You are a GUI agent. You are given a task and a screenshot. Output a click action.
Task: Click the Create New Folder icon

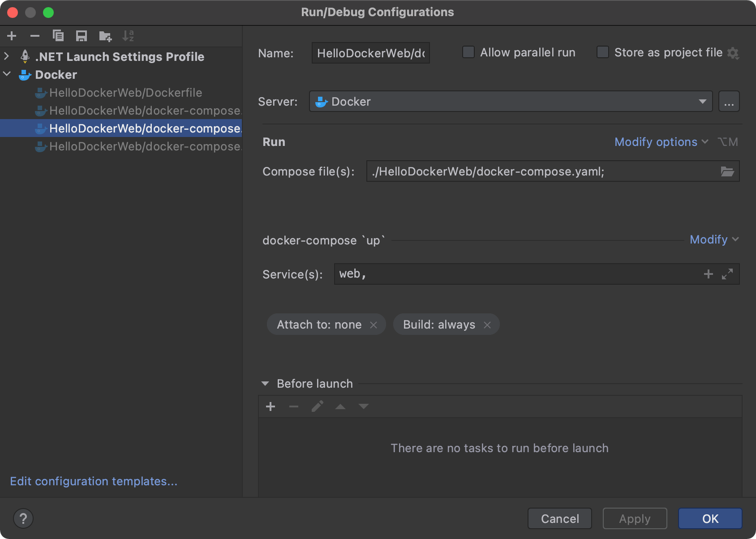105,36
